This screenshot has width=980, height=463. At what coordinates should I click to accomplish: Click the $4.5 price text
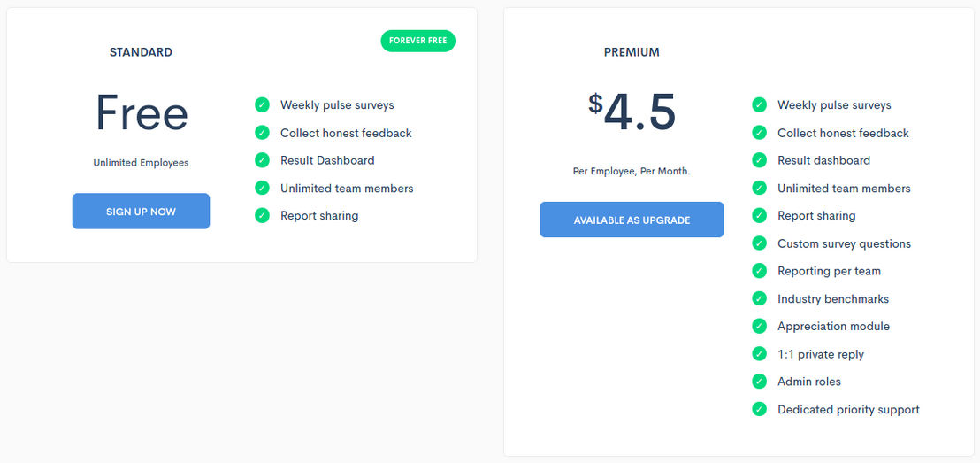pos(632,112)
